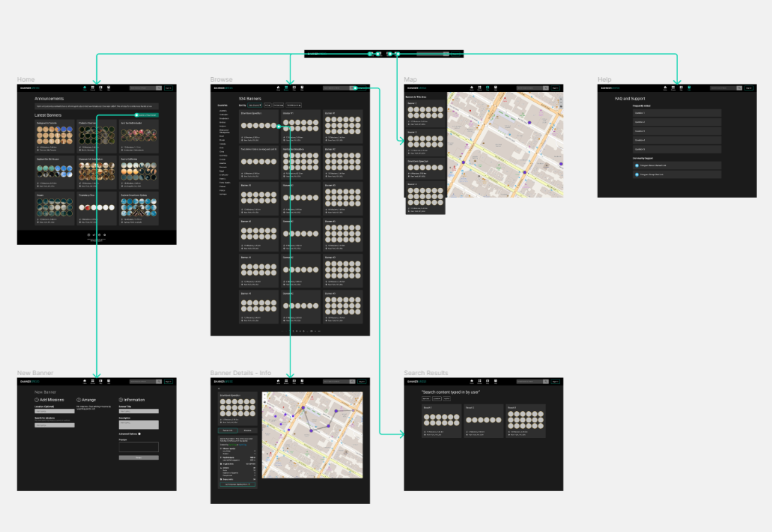Viewport: 772px width, 532px height.
Task: Click Browse icon in New Banner navbar
Action: tap(93, 382)
